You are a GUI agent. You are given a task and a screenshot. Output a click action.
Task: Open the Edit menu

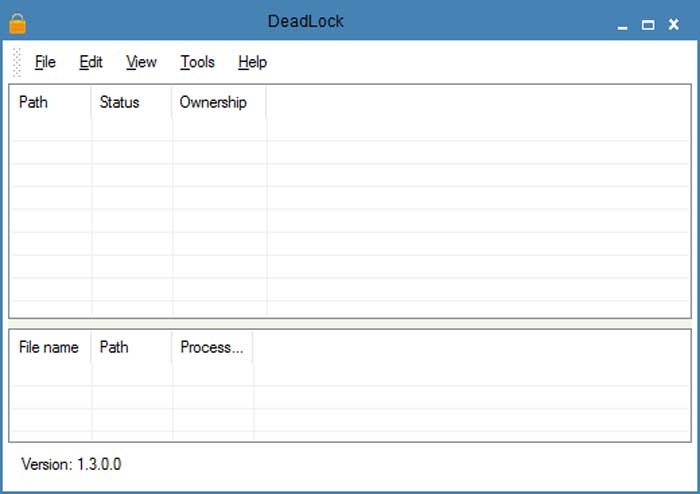pos(91,62)
